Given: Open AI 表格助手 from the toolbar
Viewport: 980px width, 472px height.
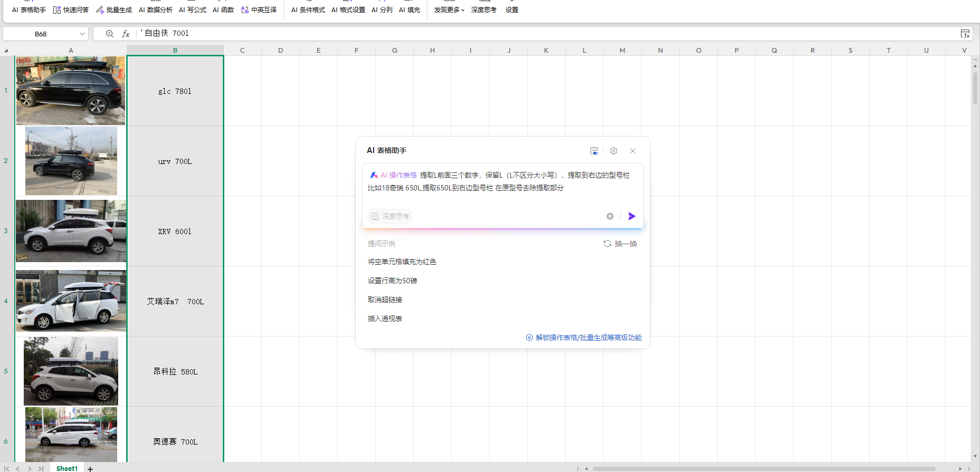Looking at the screenshot, I should point(29,10).
